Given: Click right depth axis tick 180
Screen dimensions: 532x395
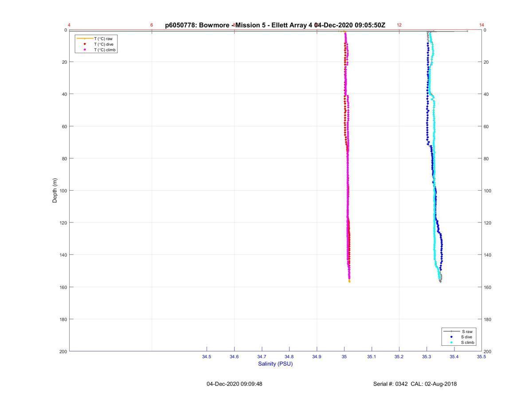Looking at the screenshot, I should pyautogui.click(x=488, y=319).
